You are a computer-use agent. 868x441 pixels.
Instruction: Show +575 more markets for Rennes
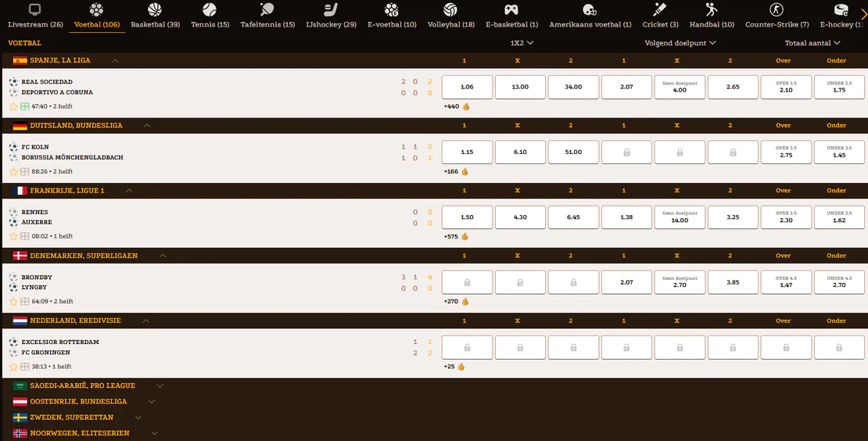point(456,236)
